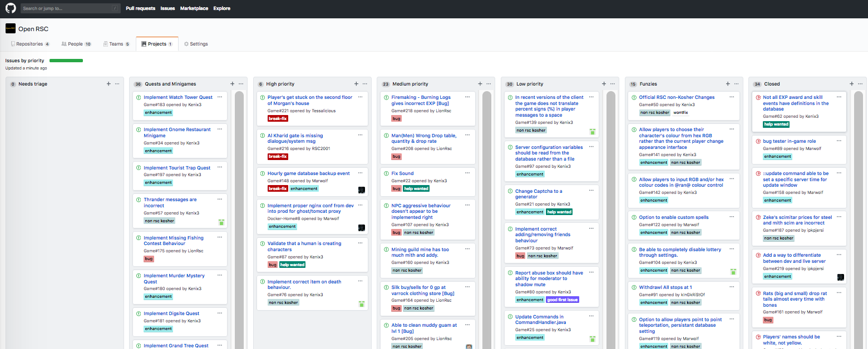
Task: Open the Medium priority column options menu
Action: pyautogui.click(x=489, y=84)
